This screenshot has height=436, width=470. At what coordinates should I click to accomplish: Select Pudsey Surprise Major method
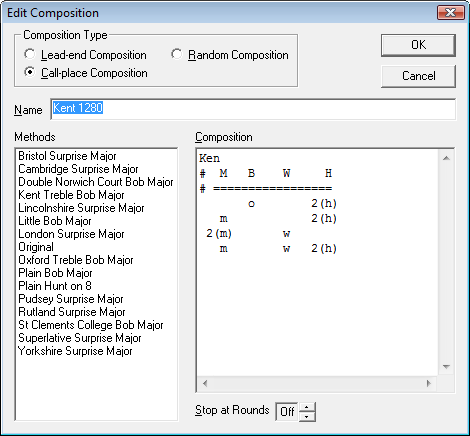point(71,299)
